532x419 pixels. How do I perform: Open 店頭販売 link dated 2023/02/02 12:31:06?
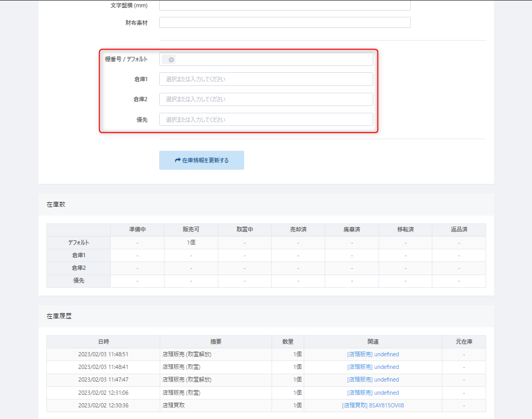[373, 393]
